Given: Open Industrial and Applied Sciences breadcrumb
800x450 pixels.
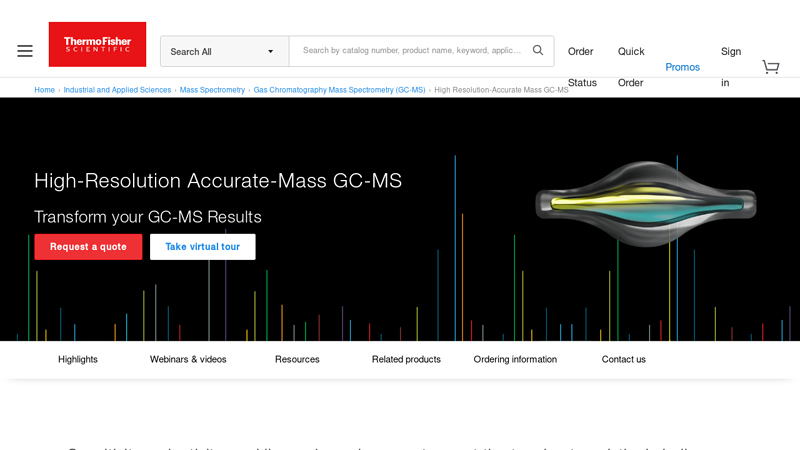Looking at the screenshot, I should click(117, 90).
